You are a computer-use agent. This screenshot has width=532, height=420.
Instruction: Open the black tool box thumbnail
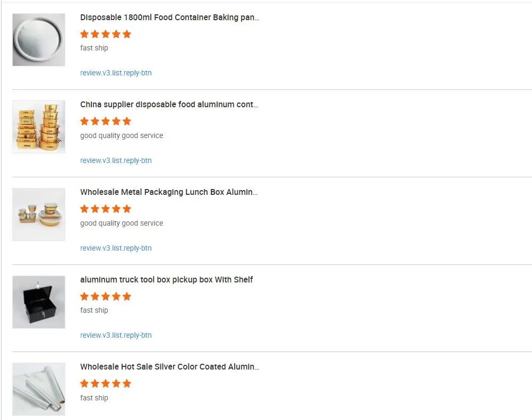39,302
